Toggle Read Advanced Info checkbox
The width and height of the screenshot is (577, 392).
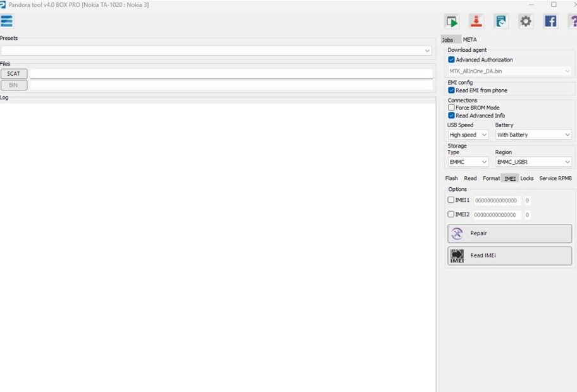click(452, 116)
